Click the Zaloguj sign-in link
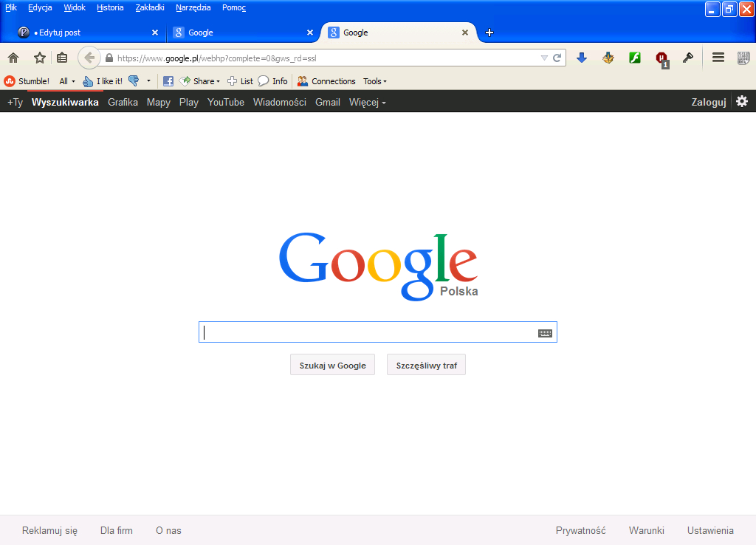 point(708,102)
